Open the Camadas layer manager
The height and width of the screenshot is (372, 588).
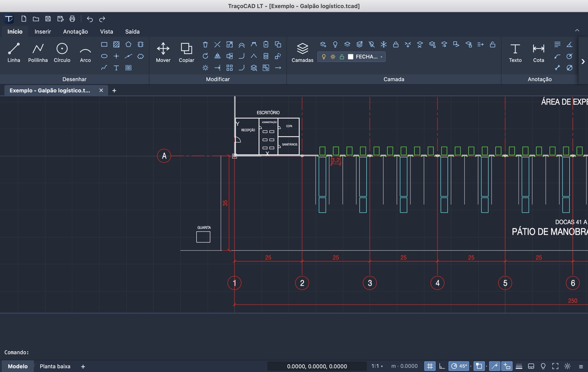coord(302,53)
